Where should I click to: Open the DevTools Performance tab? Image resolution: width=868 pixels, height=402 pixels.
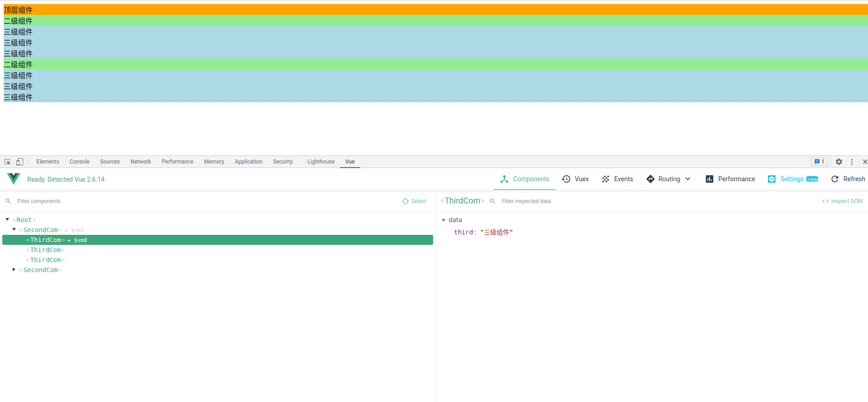[x=178, y=162]
